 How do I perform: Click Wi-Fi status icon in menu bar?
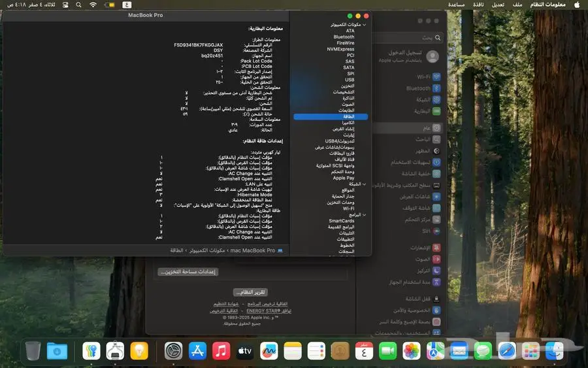93,5
